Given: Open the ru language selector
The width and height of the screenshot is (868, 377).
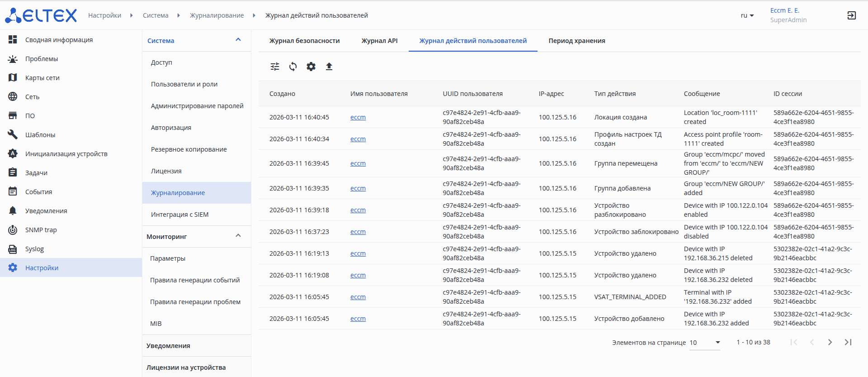Looking at the screenshot, I should [x=747, y=15].
